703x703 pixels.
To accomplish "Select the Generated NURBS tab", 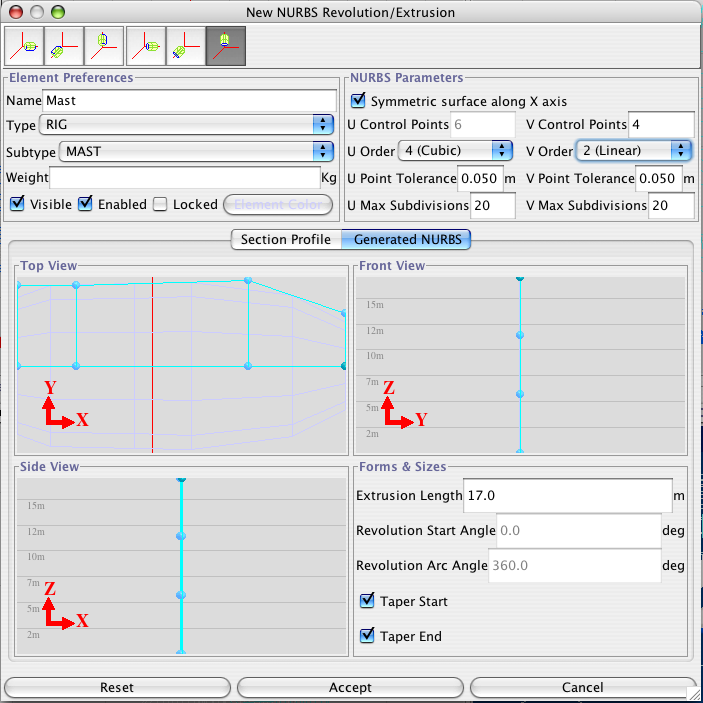I will [x=406, y=240].
